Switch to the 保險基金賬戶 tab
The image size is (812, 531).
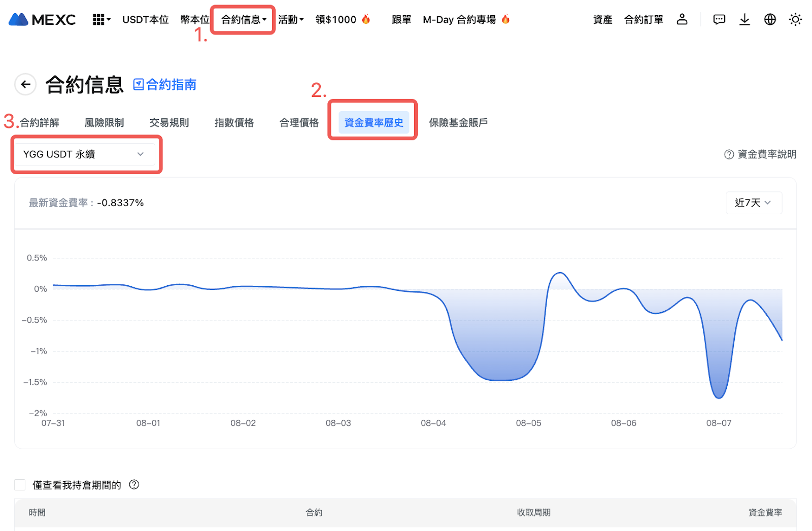pyautogui.click(x=458, y=122)
